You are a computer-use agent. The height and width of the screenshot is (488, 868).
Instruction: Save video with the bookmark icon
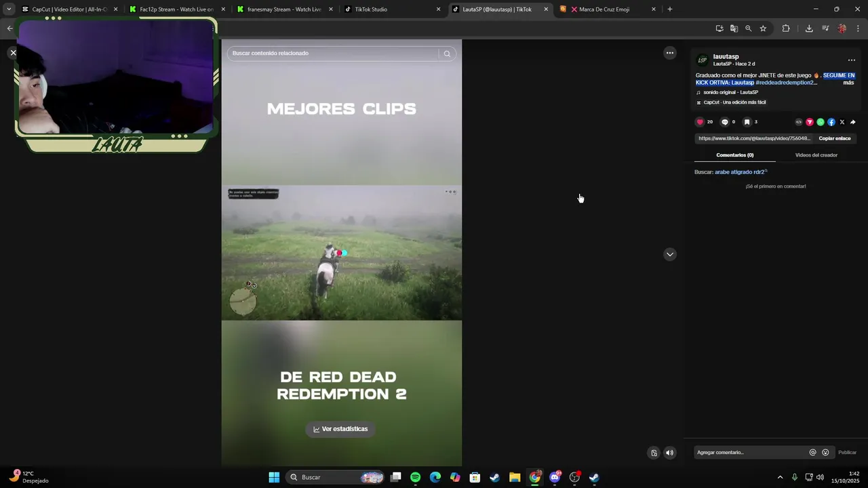(747, 122)
